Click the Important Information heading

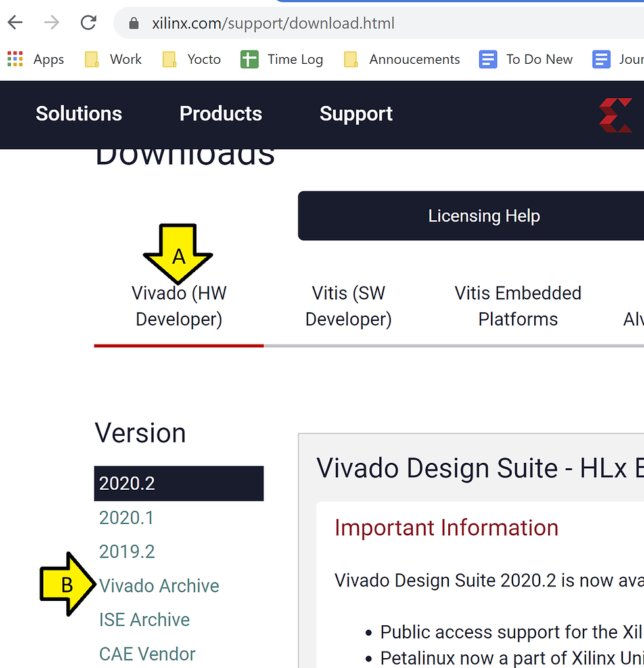446,528
